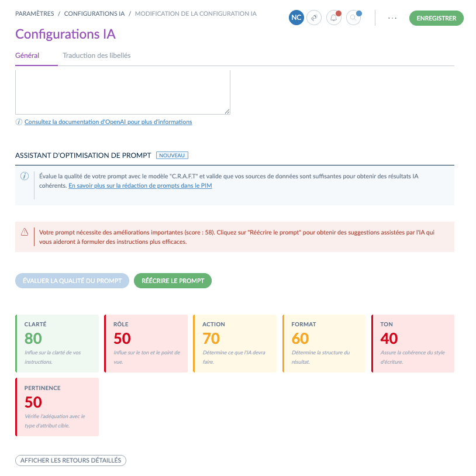476x476 pixels.
Task: Expand Afficher les retours détaillés
Action: (x=71, y=461)
